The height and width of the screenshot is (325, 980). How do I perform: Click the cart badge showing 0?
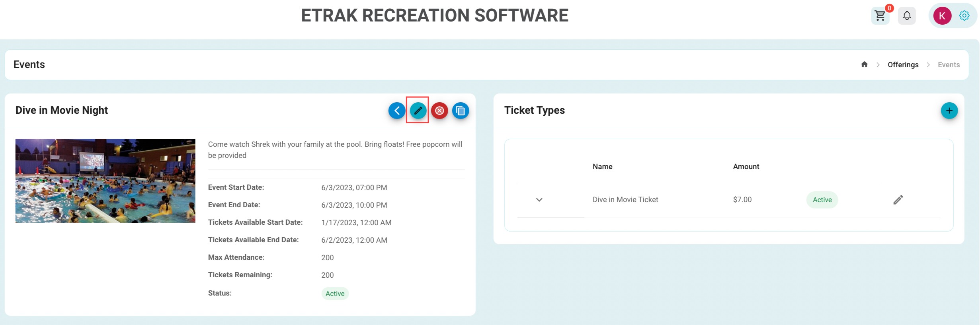point(889,8)
